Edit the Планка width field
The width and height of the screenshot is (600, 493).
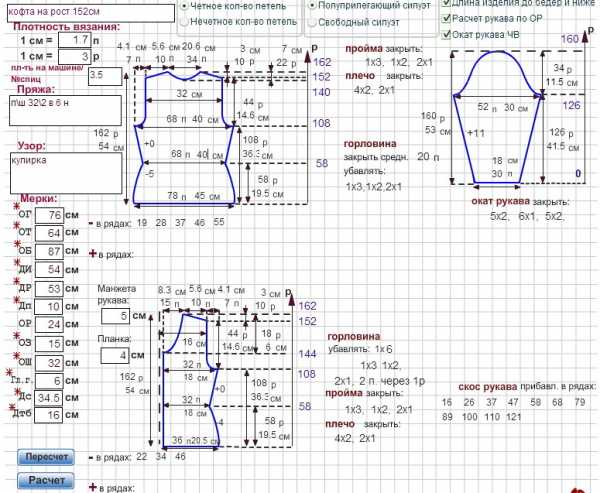click(x=115, y=355)
